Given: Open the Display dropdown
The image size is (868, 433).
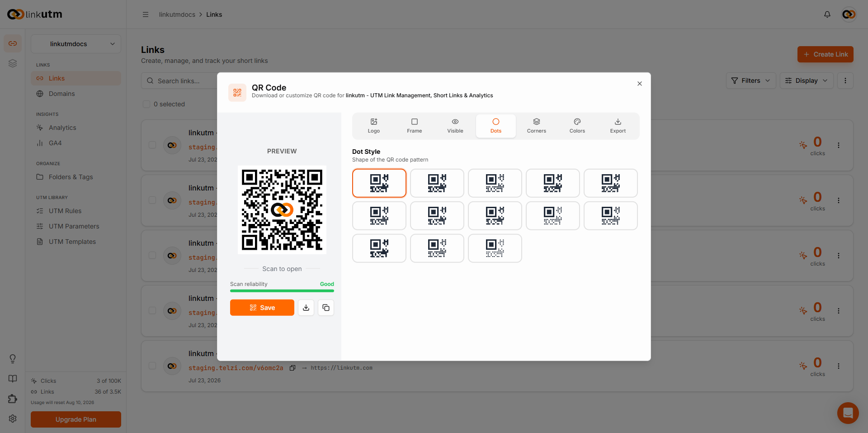Looking at the screenshot, I should 806,81.
